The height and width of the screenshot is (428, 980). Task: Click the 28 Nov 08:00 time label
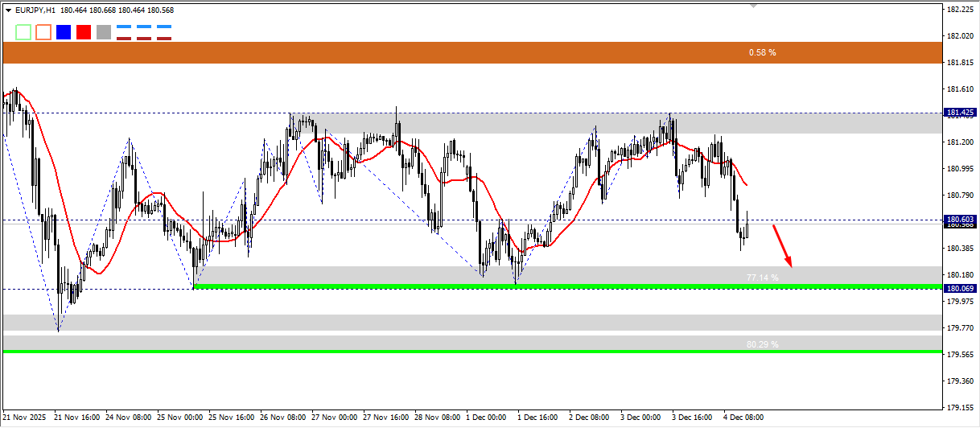click(x=438, y=418)
